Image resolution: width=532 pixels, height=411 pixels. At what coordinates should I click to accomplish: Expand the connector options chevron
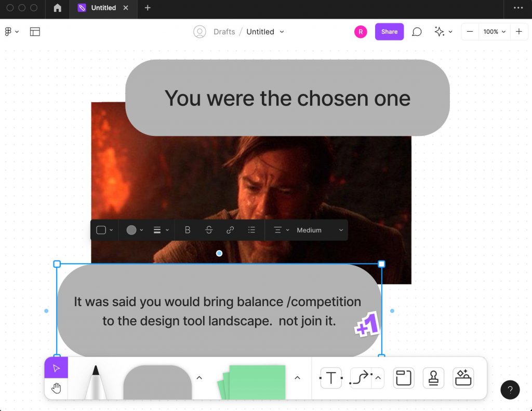point(378,378)
